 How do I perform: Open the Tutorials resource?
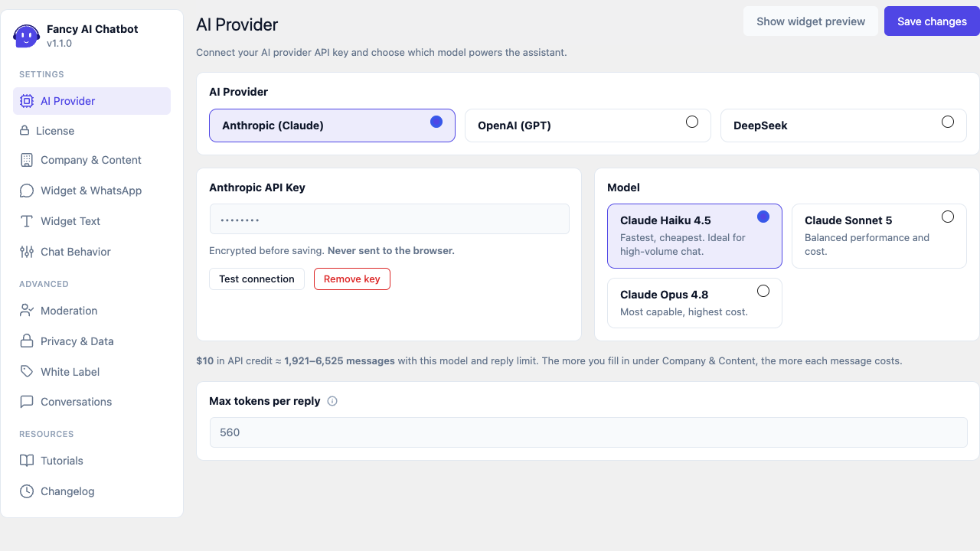pyautogui.click(x=92, y=461)
